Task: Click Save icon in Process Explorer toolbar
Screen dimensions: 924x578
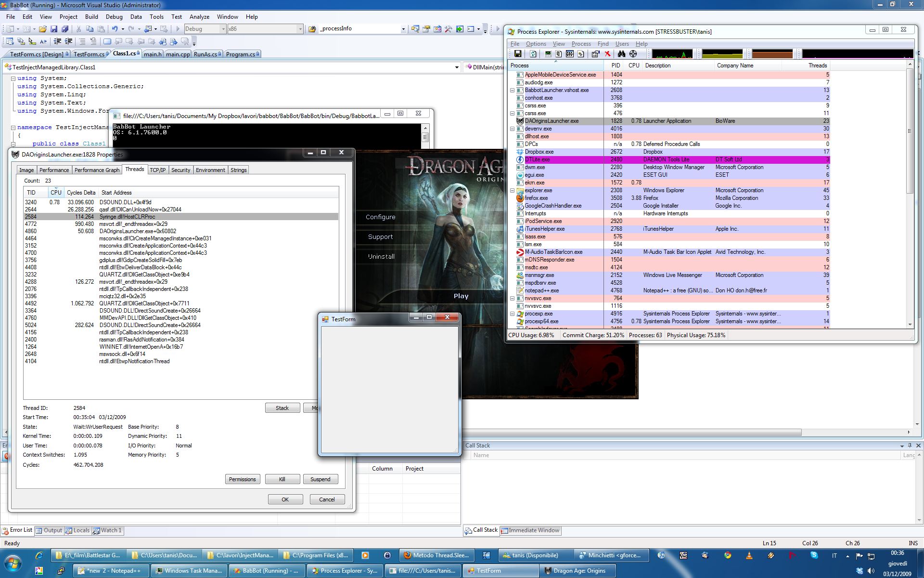Action: click(x=518, y=54)
